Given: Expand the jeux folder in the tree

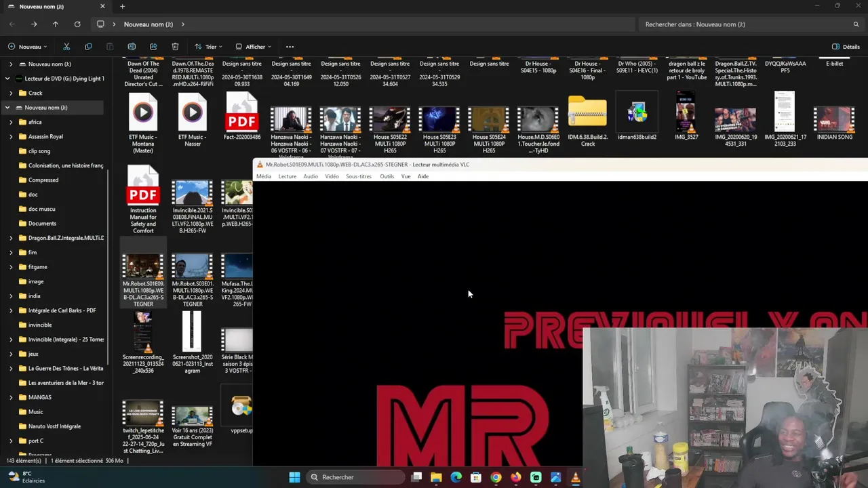Looking at the screenshot, I should [x=11, y=354].
